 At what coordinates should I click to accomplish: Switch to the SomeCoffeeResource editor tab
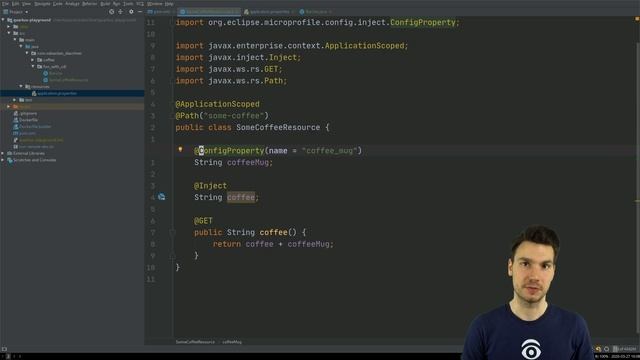pyautogui.click(x=210, y=12)
